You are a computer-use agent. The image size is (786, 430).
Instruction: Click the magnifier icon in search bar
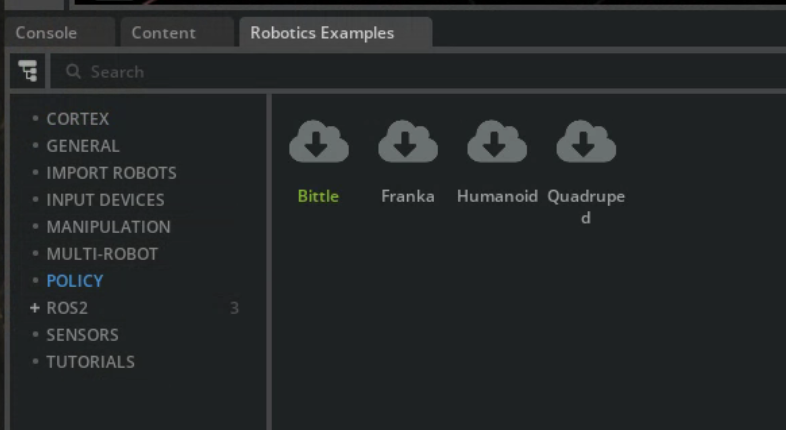[x=72, y=72]
